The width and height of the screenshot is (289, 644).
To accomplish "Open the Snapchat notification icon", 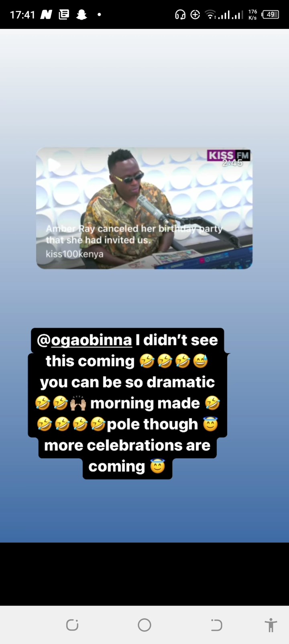I will coord(81,15).
